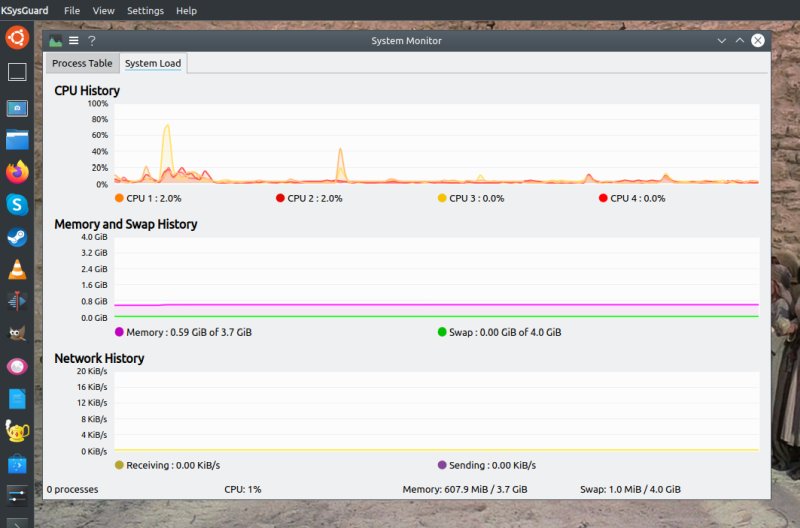Click 'Memory: 607.9 MiB / 3.7 GiB' status

point(465,489)
